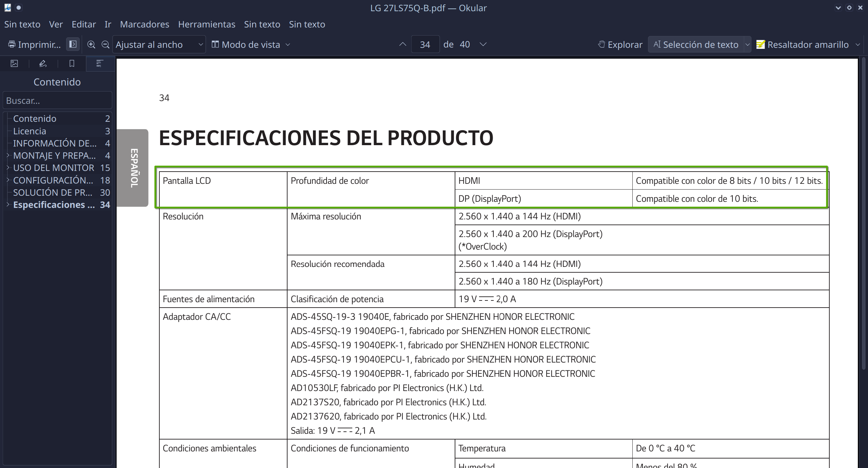Activate the Explorar browse mode
Screen dimensions: 868x468
click(620, 44)
